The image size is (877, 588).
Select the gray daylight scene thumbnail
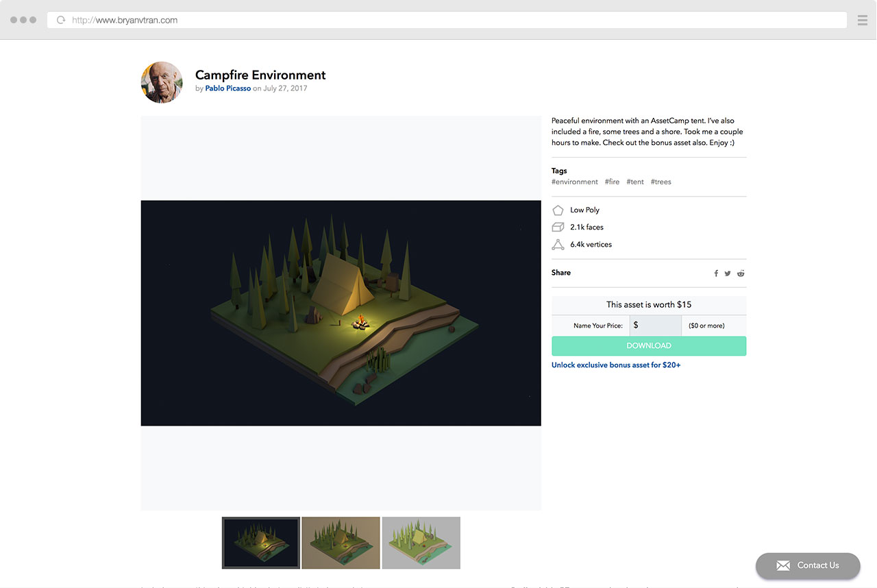(421, 543)
